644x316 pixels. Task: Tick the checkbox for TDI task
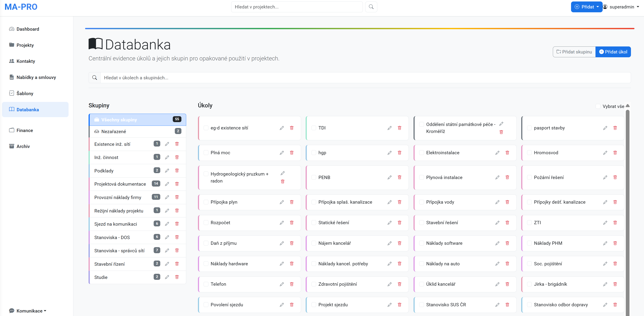coord(314,128)
